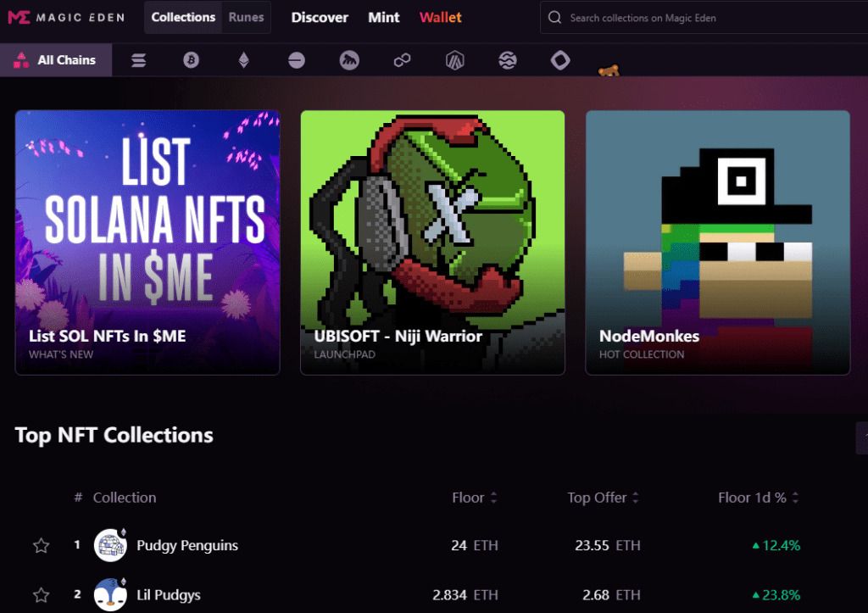
Task: Open the Lil Pudgys collection name
Action: click(x=169, y=594)
